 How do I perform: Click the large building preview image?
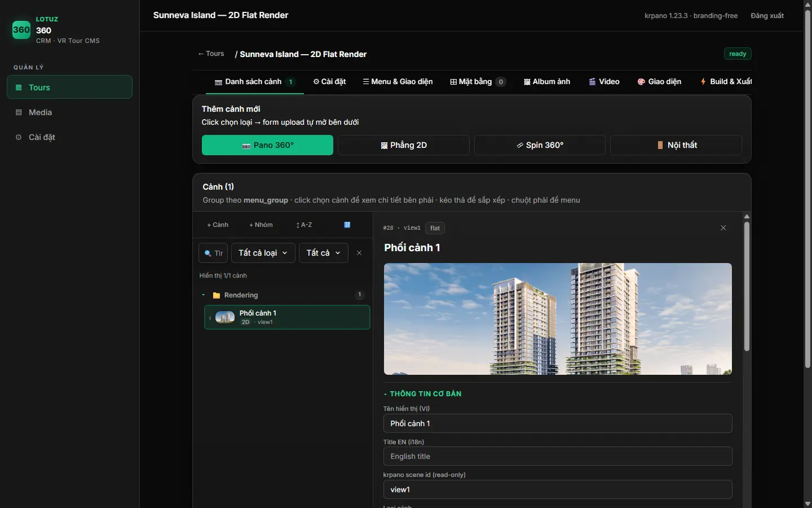point(558,319)
